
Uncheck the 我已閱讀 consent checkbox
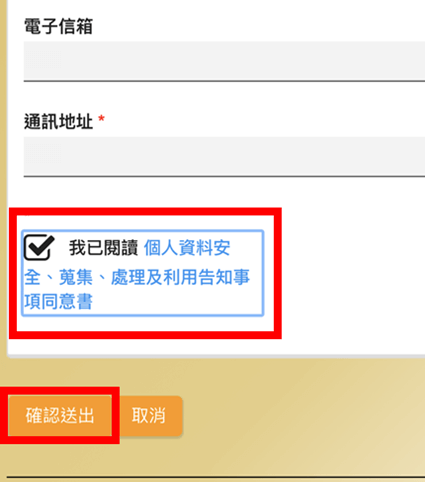pos(39,247)
